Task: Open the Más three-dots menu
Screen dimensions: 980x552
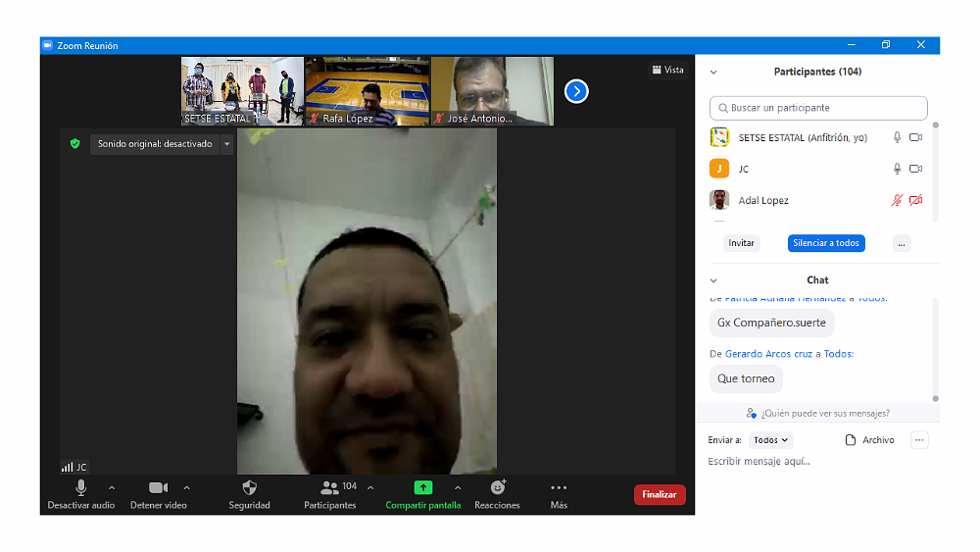Action: pyautogui.click(x=559, y=487)
